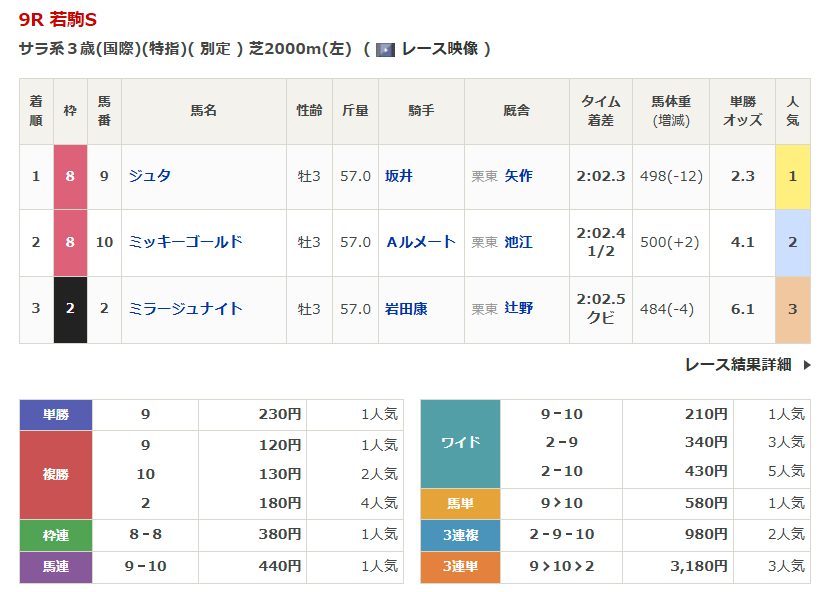The image size is (828, 592).
Task: Click the orange 3連単 payout label
Action: pos(460,566)
